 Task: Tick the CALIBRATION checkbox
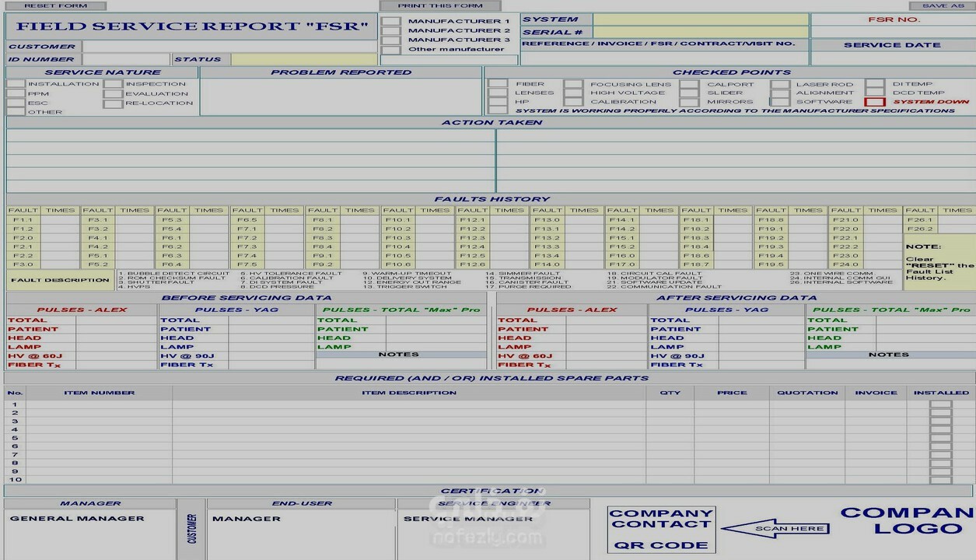574,102
